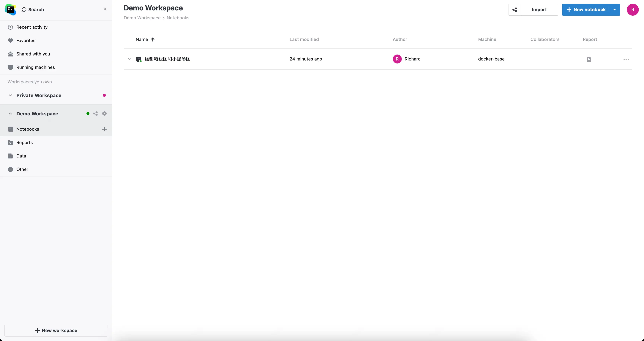The image size is (644, 341).
Task: Open Favorites section
Action: point(56,40)
